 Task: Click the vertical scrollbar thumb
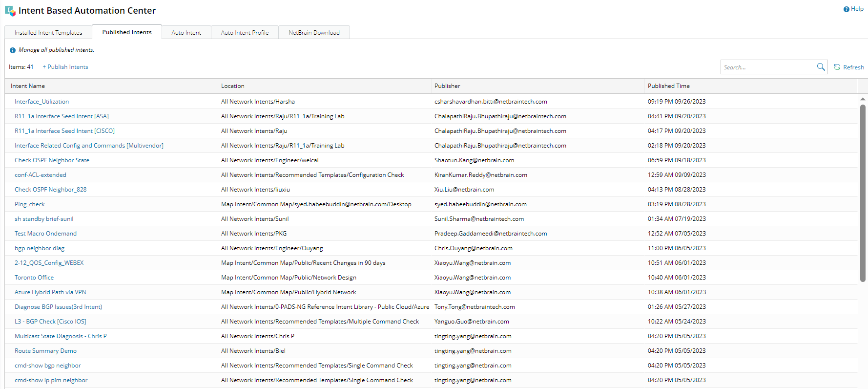coord(863,193)
